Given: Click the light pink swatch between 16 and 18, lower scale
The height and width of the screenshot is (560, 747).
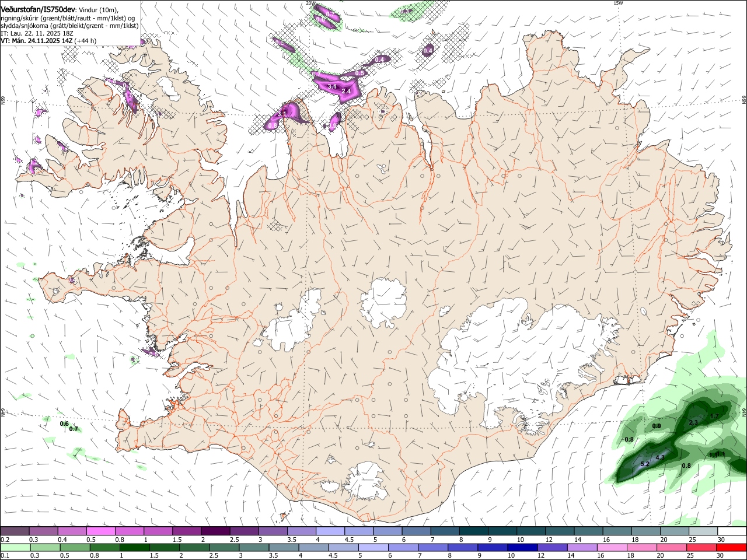Looking at the screenshot, I should point(611,548).
